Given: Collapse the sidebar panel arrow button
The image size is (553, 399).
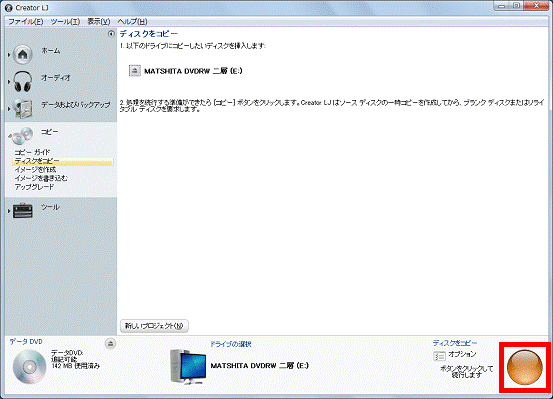Looking at the screenshot, I should point(111,34).
